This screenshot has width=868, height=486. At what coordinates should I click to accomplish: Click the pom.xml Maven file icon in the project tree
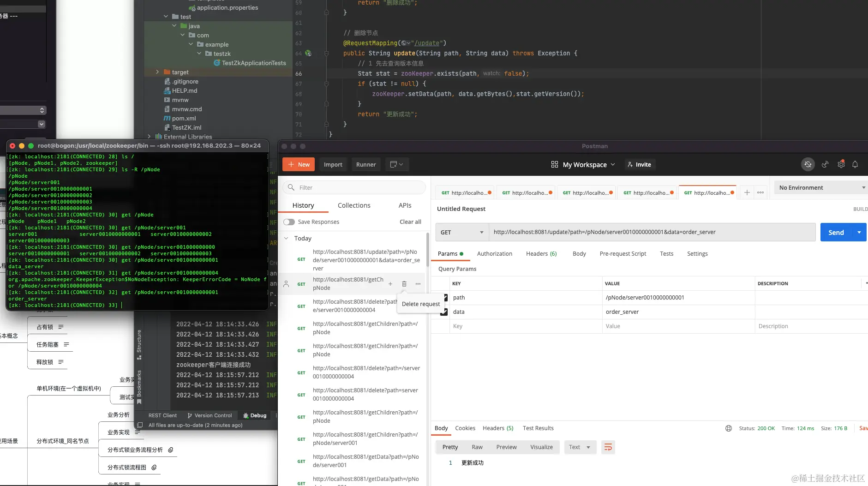[x=167, y=118]
